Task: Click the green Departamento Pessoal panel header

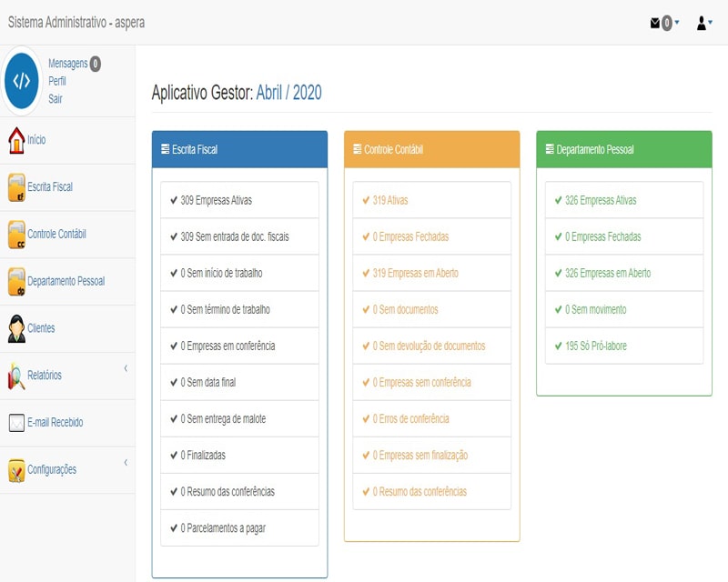Action: (x=623, y=149)
